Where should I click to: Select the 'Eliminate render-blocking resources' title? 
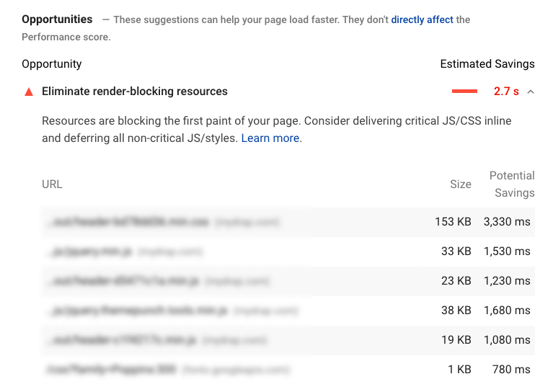135,92
